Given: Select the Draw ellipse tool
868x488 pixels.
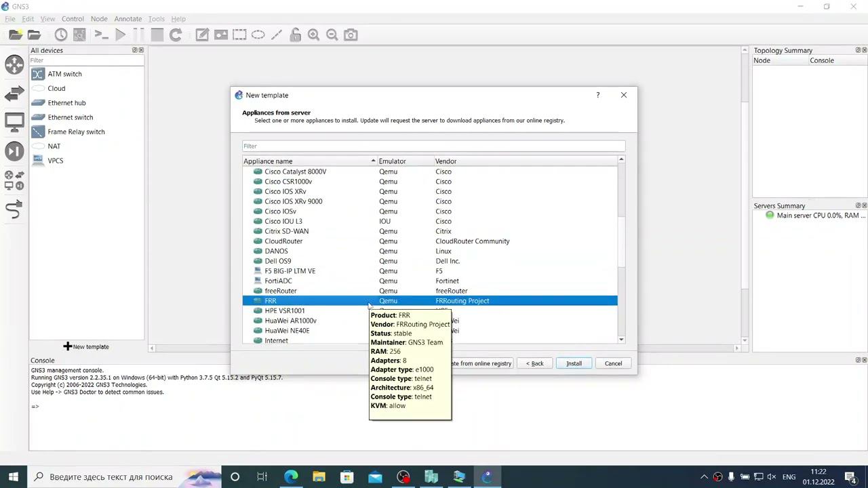Looking at the screenshot, I should coord(258,35).
